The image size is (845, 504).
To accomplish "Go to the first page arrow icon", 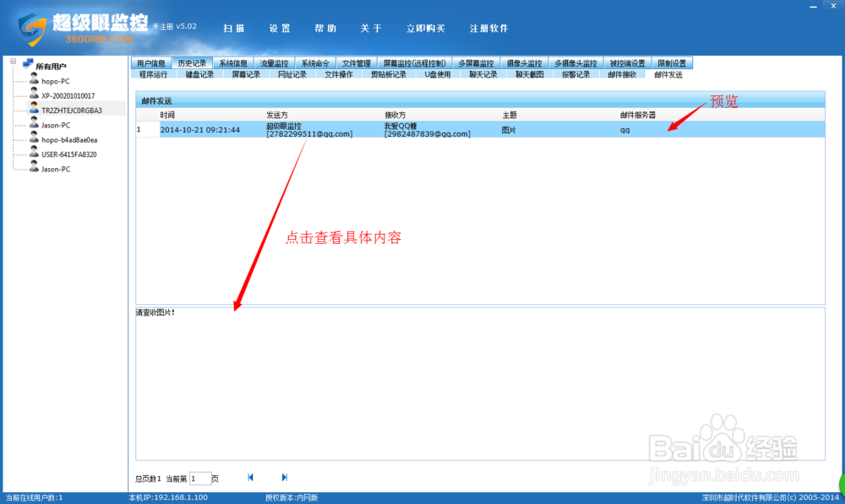I will [251, 478].
